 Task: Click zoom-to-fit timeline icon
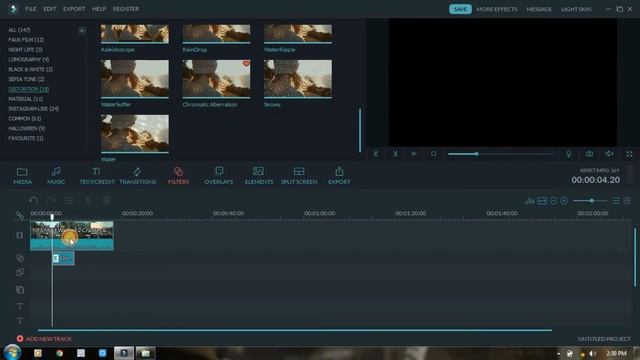pyautogui.click(x=542, y=201)
